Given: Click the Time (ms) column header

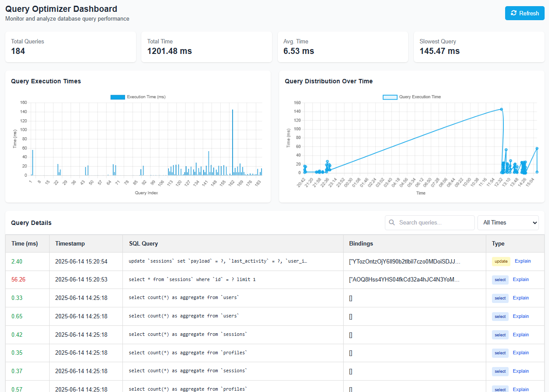Looking at the screenshot, I should tap(25, 244).
